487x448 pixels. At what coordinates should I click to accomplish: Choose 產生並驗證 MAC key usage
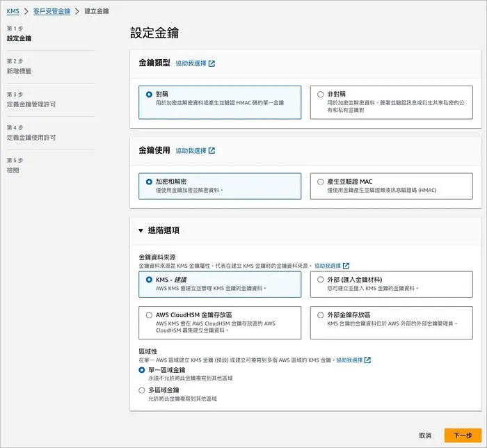click(x=391, y=186)
